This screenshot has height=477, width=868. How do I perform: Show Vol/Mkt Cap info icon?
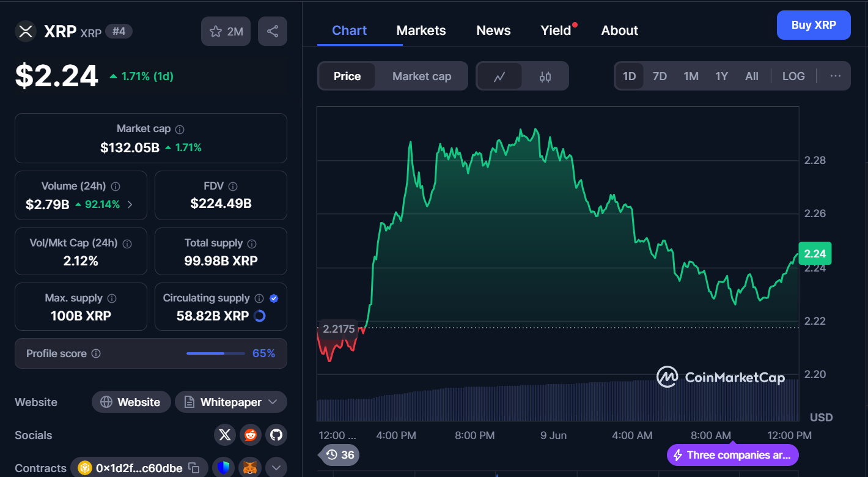tap(127, 243)
